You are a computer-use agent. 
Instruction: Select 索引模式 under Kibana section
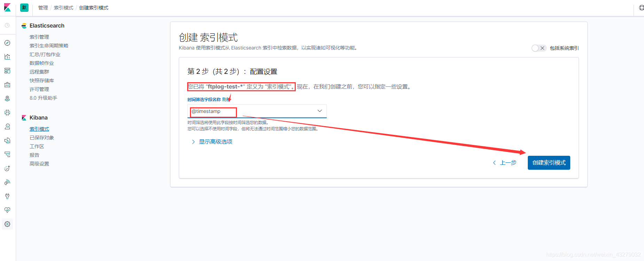pos(39,129)
